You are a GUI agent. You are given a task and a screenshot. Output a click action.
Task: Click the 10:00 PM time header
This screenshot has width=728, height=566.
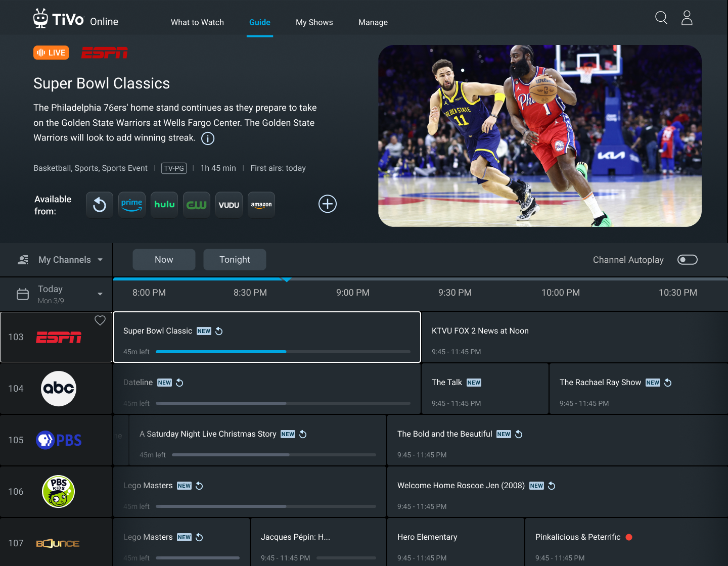click(561, 293)
